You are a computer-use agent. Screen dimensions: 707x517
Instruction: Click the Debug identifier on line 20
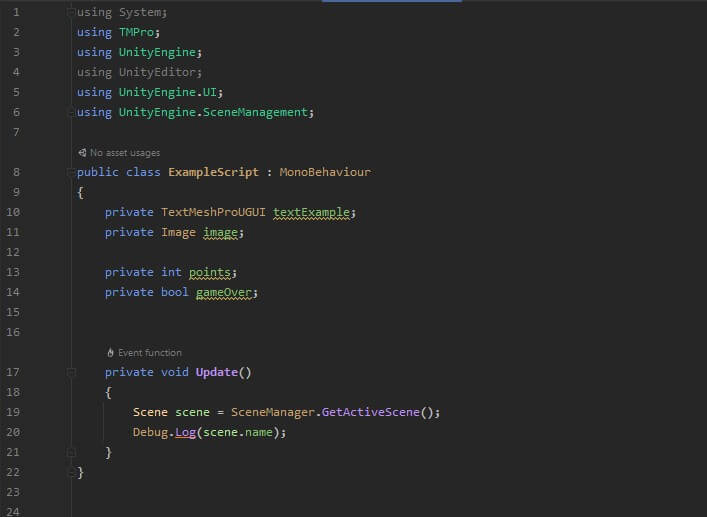point(150,432)
